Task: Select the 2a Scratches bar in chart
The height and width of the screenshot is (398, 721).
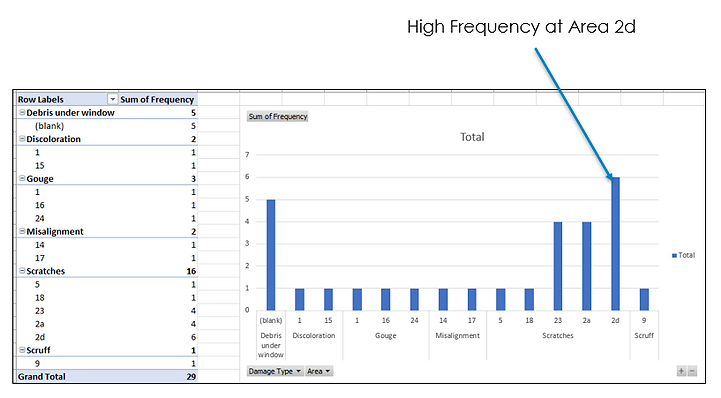Action: (x=586, y=266)
